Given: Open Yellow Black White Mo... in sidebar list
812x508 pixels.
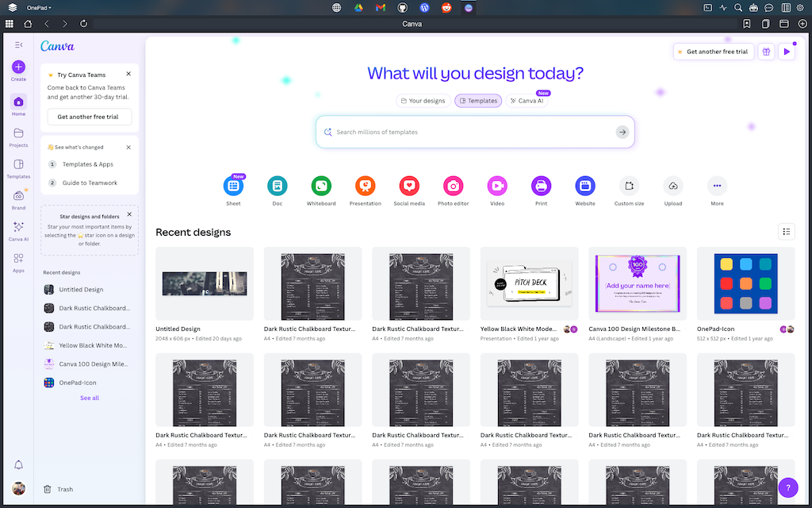Looking at the screenshot, I should [89, 345].
